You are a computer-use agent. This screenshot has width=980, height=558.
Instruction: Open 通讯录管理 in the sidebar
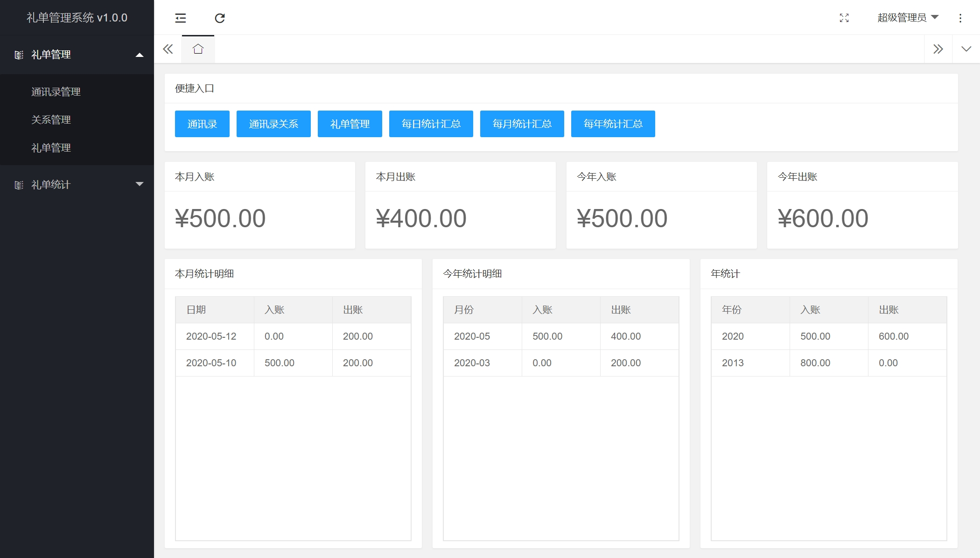tap(56, 92)
